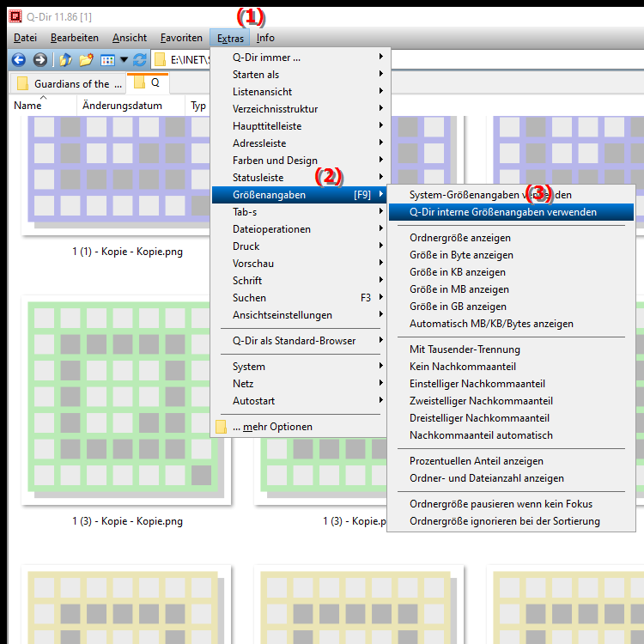
Task: Select Automatisch MB/KB/Bytes anzeigen
Action: (511, 324)
